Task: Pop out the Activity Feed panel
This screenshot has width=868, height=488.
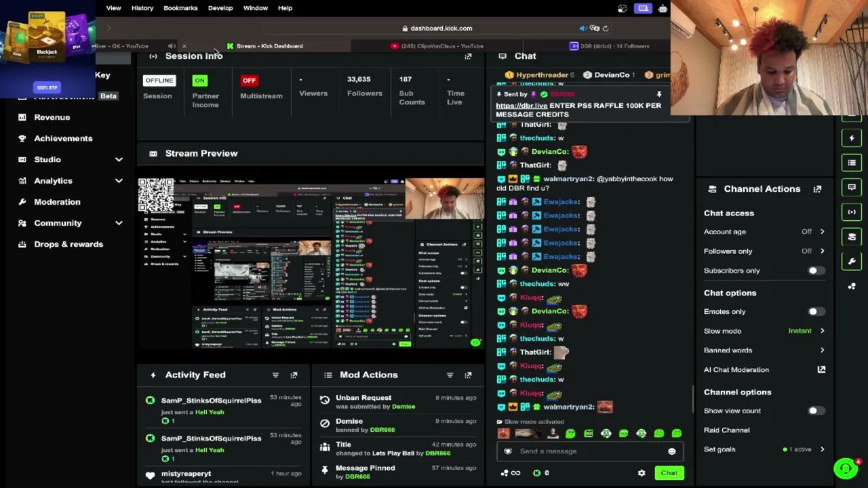Action: tap(294, 375)
